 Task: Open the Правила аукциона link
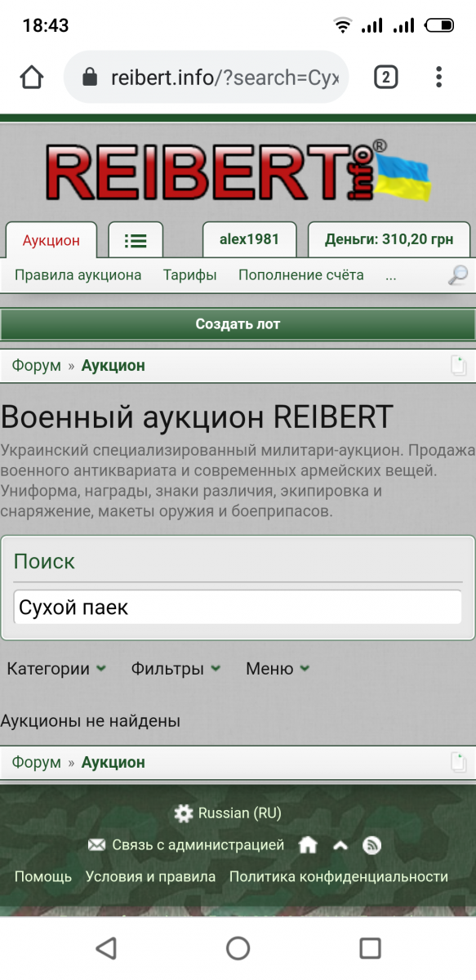[x=78, y=275]
